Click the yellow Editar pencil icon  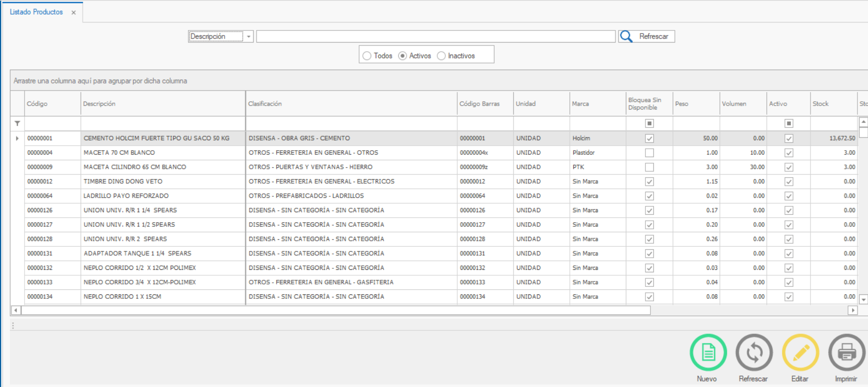click(x=800, y=353)
